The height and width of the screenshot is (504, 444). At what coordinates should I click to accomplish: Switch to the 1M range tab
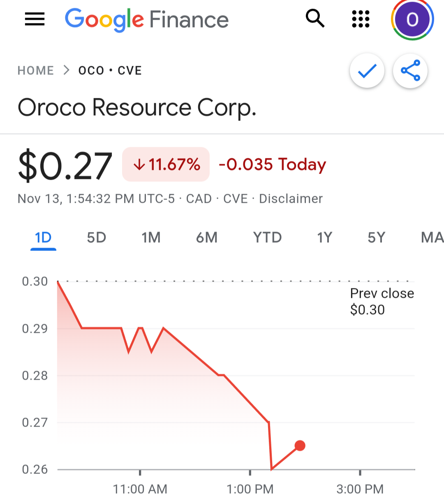[x=151, y=237]
